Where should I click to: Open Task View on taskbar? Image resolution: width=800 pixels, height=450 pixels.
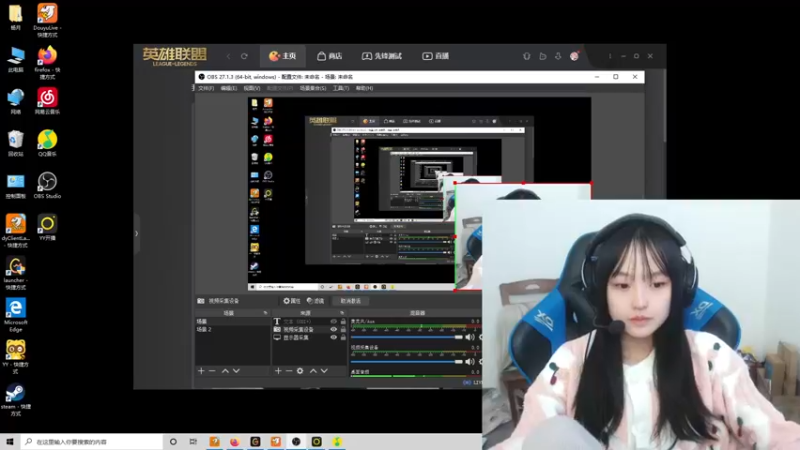(193, 442)
